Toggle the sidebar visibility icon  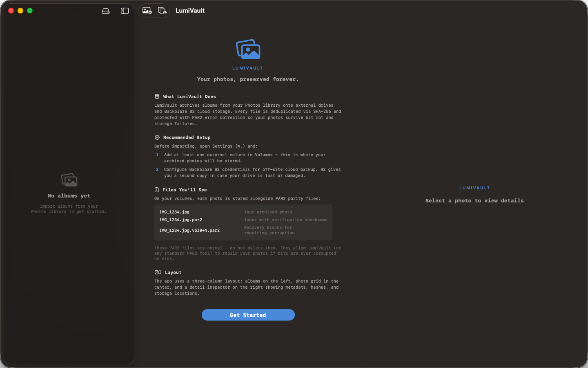(125, 11)
